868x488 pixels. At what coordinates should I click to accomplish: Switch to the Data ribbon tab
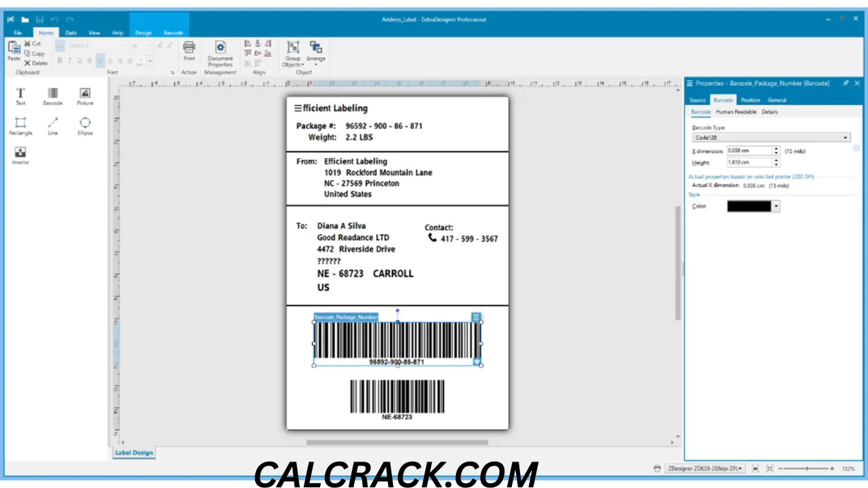tap(71, 33)
